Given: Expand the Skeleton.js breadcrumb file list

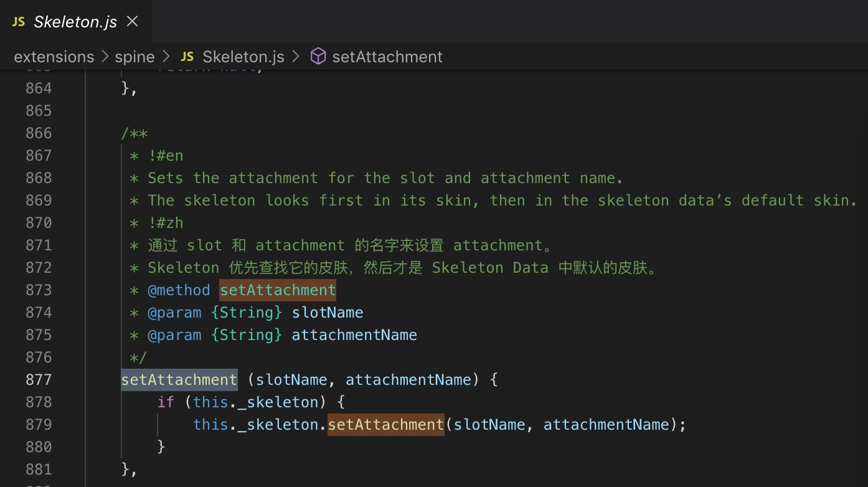Looking at the screenshot, I should (243, 57).
